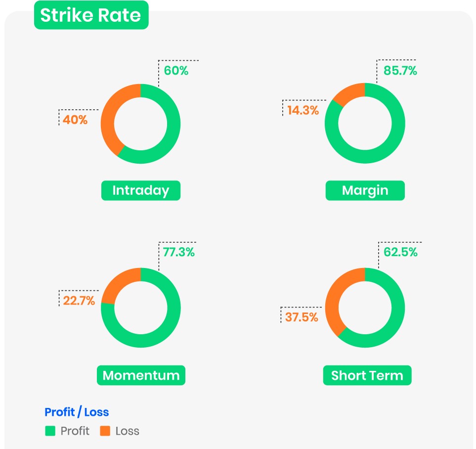476x449 pixels.
Task: Click Intraday 40% loss label
Action: coord(75,120)
